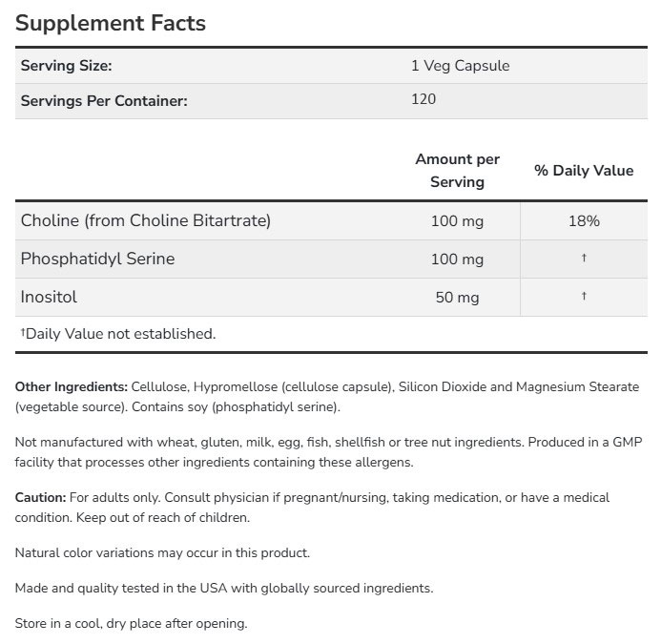Viewport: 661px width, 644px height.
Task: Click the Daily Value not established footnote
Action: point(118,334)
